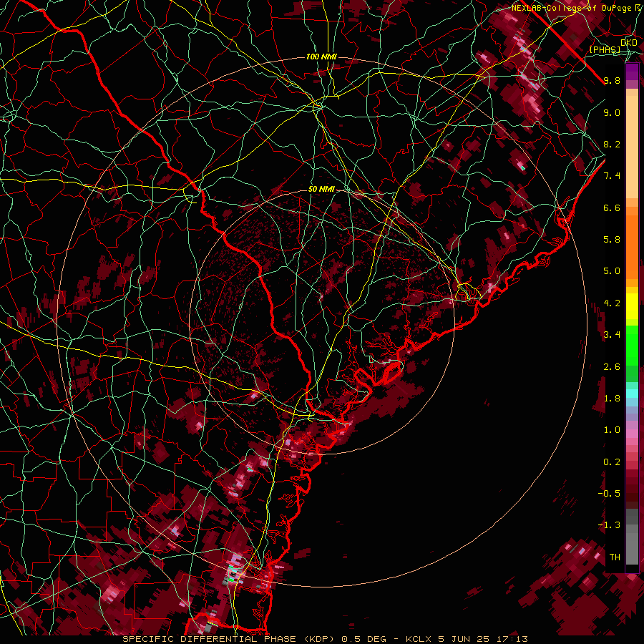Click the 3.4 scale value
The height and width of the screenshot is (644, 644).
click(612, 335)
